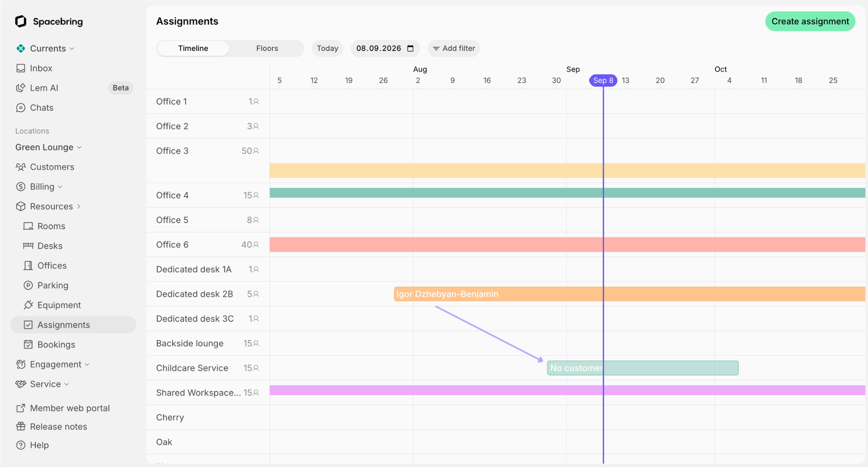868x467 pixels.
Task: Click the capacity person icon for Office 6
Action: 256,244
